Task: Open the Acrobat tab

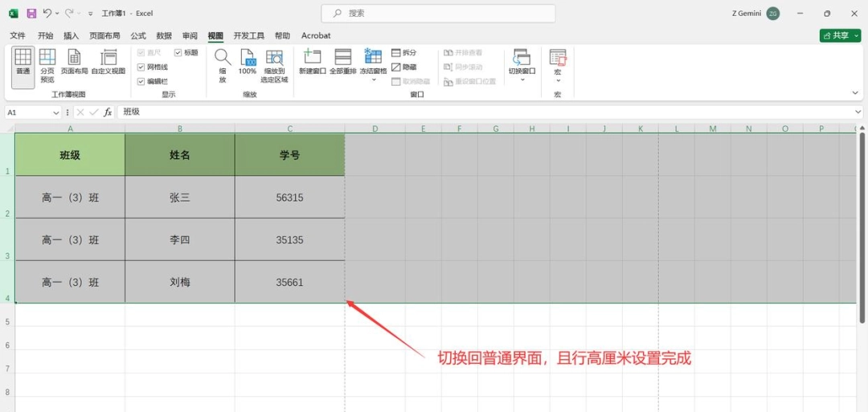Action: (x=316, y=35)
